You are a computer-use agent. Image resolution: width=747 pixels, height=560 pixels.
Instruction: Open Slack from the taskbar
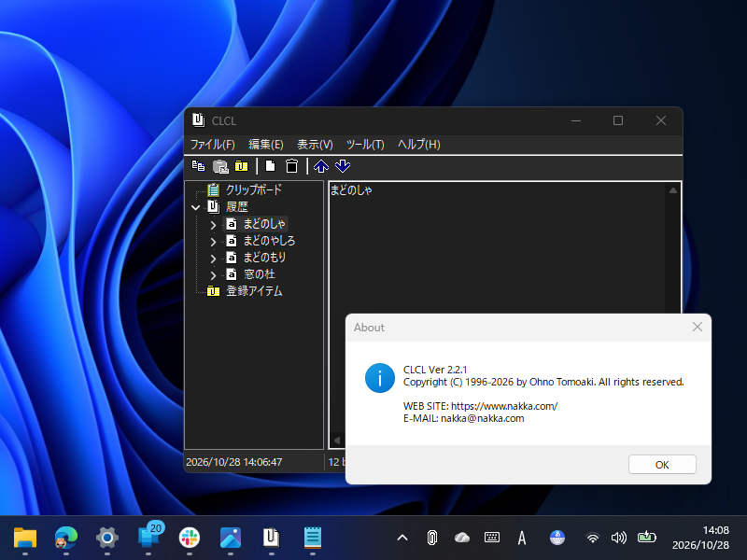click(x=190, y=538)
